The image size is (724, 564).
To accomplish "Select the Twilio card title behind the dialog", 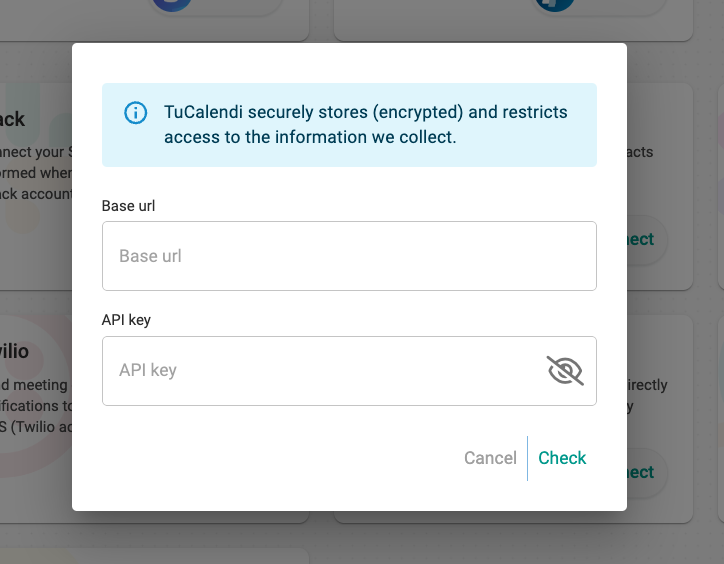I will pyautogui.click(x=14, y=352).
